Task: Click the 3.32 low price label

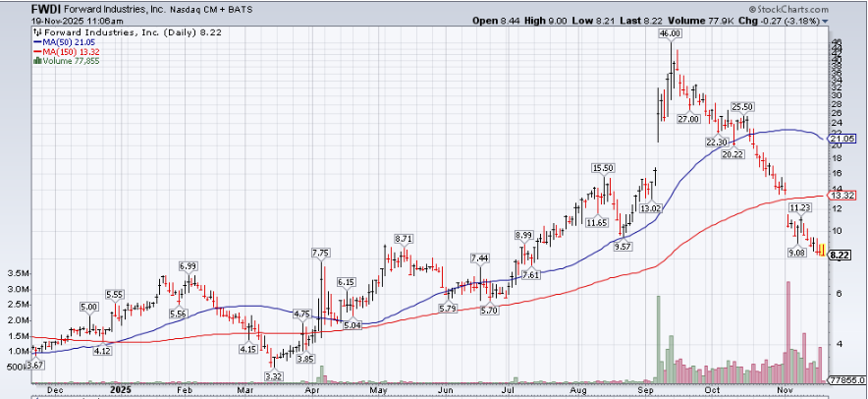Action: pos(274,375)
